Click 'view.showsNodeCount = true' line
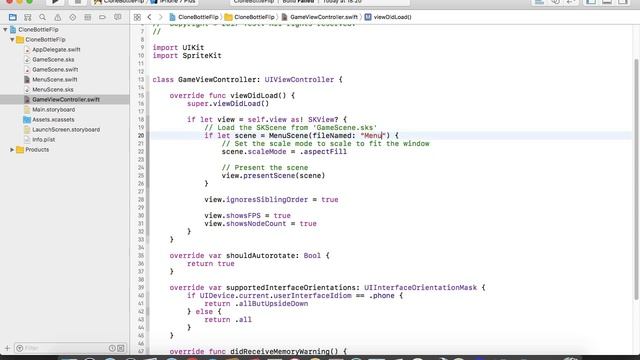 [260, 224]
